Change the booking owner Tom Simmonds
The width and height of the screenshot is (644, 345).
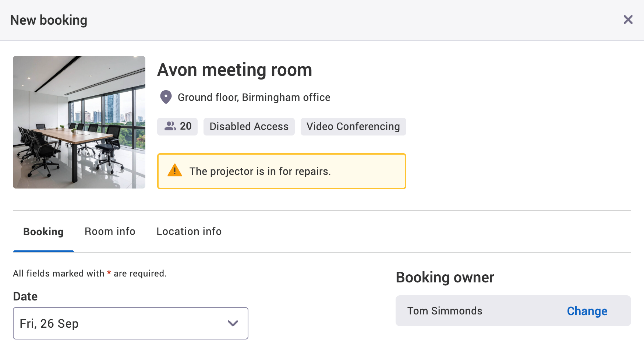(x=587, y=311)
